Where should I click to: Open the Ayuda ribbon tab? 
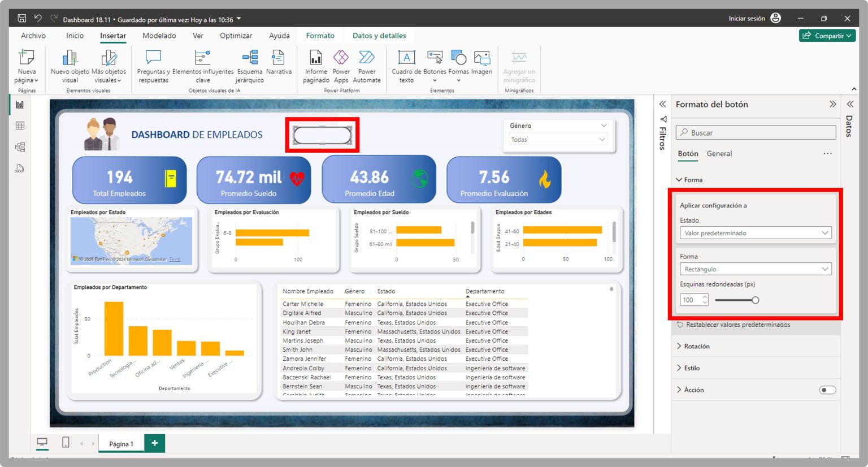click(279, 36)
